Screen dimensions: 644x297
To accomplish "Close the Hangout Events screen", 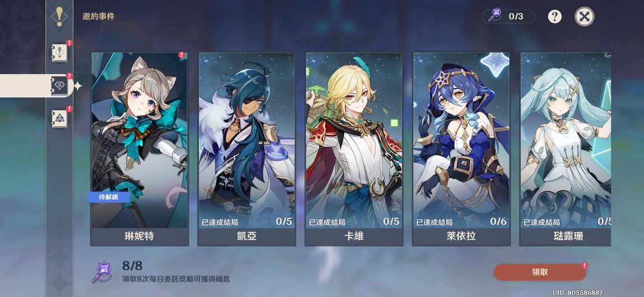I will pyautogui.click(x=584, y=17).
